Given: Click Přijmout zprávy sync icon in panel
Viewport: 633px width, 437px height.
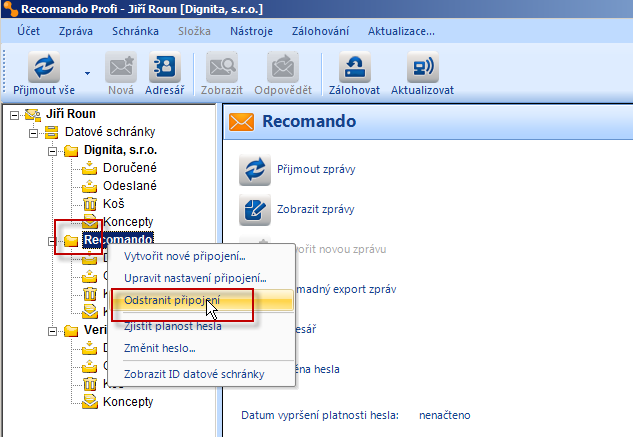Looking at the screenshot, I should (x=255, y=170).
